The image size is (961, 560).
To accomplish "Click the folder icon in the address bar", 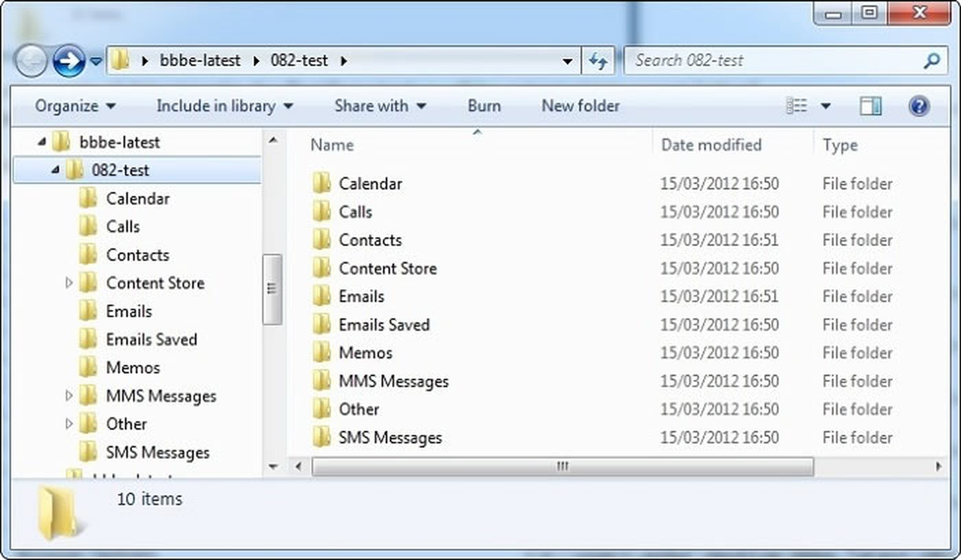I will [x=122, y=60].
